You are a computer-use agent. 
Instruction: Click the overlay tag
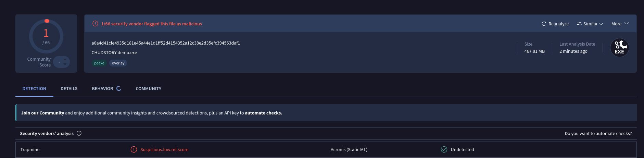coord(118,63)
